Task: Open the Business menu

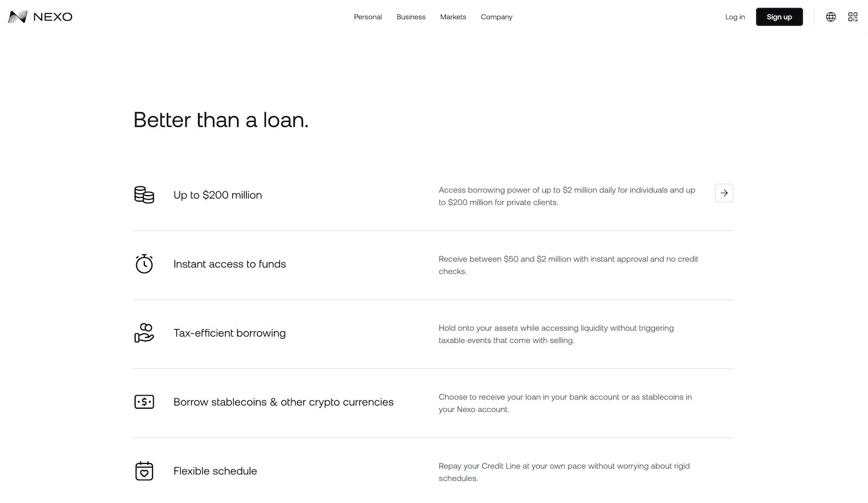Action: pos(411,17)
